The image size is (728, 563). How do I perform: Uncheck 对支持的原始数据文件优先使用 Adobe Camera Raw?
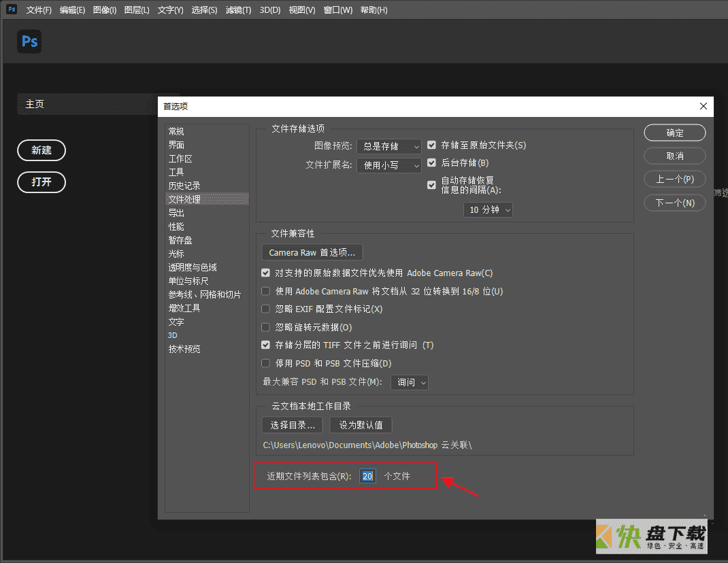tap(265, 273)
